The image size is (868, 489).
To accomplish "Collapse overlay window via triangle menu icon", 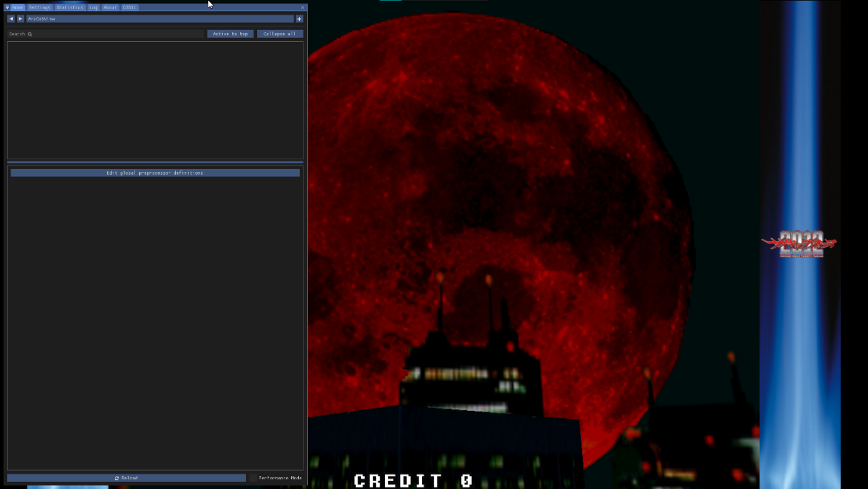I will coord(7,7).
